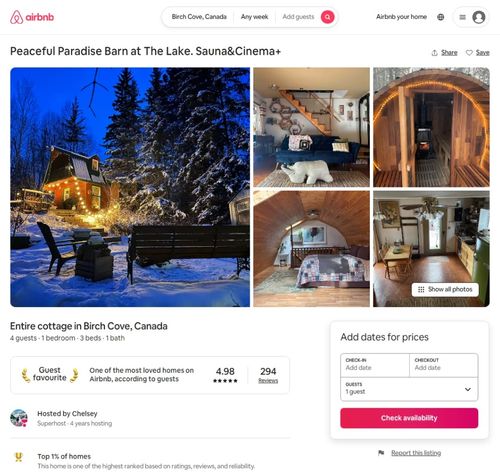
Task: Click the Check availability button
Action: [409, 418]
